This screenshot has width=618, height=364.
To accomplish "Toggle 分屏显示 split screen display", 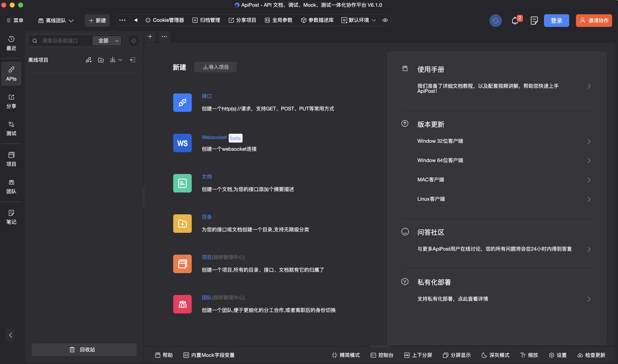I will [x=457, y=355].
